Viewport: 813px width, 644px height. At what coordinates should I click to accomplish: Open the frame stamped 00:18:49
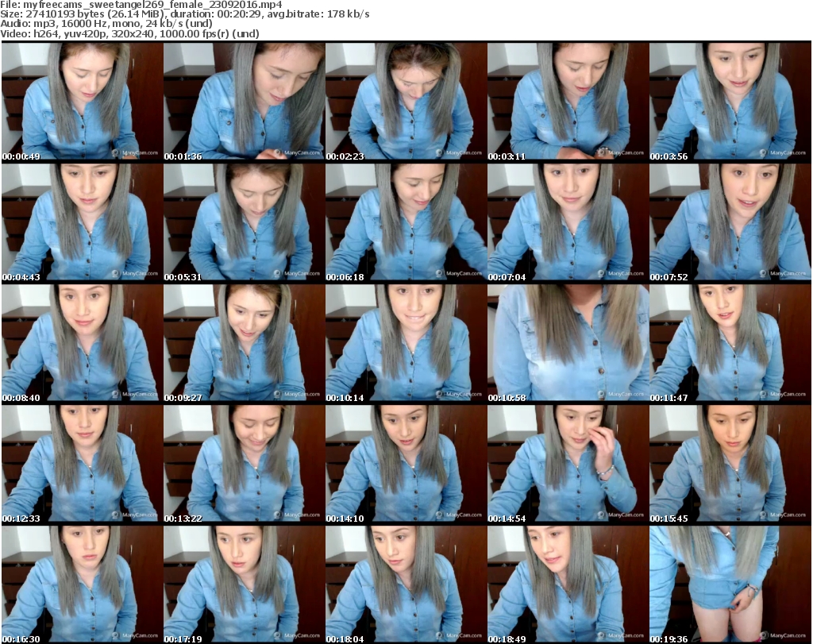click(568, 585)
